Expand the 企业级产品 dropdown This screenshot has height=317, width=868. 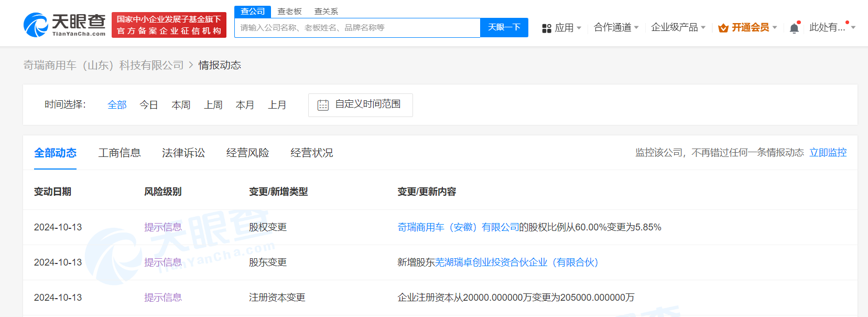tap(678, 27)
